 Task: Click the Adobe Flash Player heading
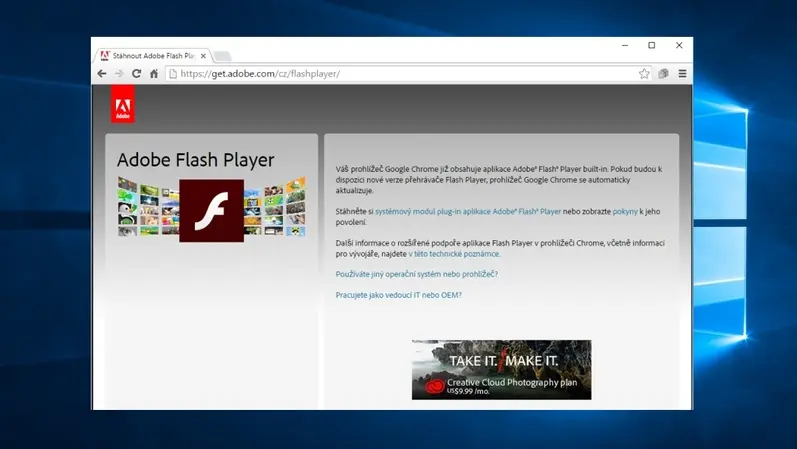[x=196, y=160]
